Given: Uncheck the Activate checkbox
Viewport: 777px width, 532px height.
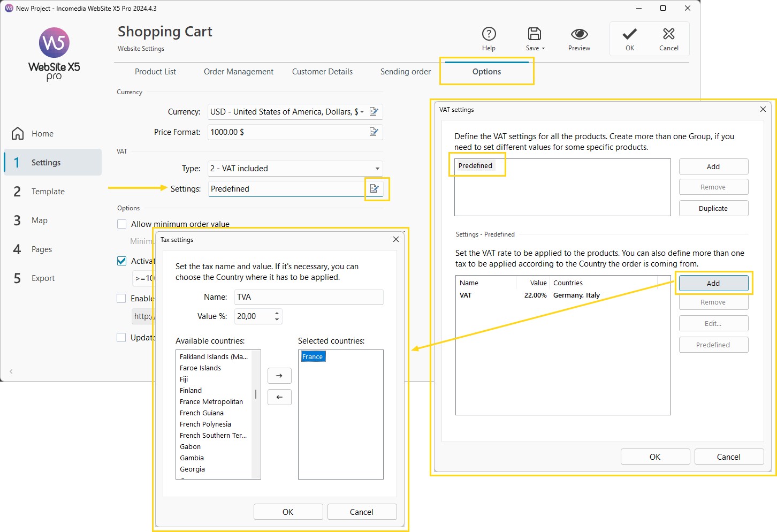Looking at the screenshot, I should pos(121,261).
